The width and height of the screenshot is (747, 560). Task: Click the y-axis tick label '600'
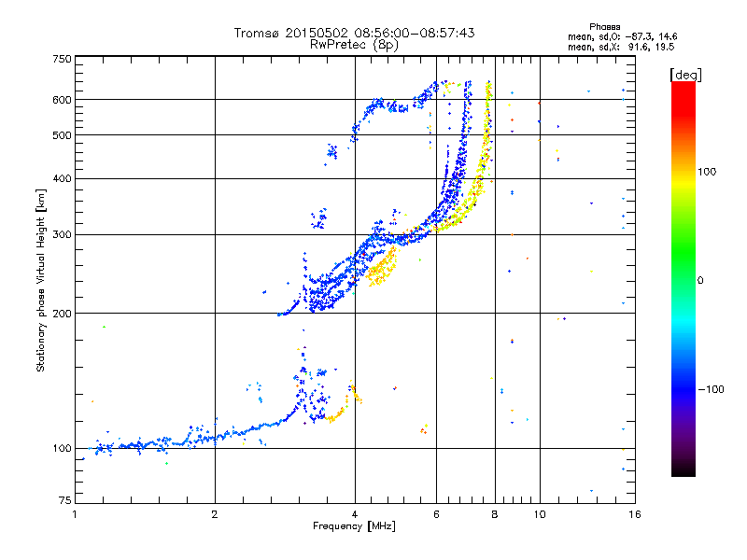point(62,100)
